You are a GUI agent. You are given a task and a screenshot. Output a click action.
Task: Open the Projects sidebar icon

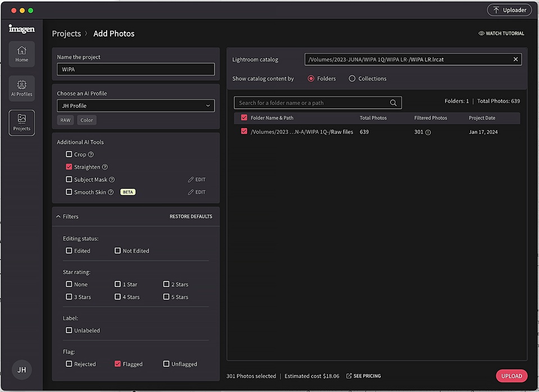coord(22,123)
